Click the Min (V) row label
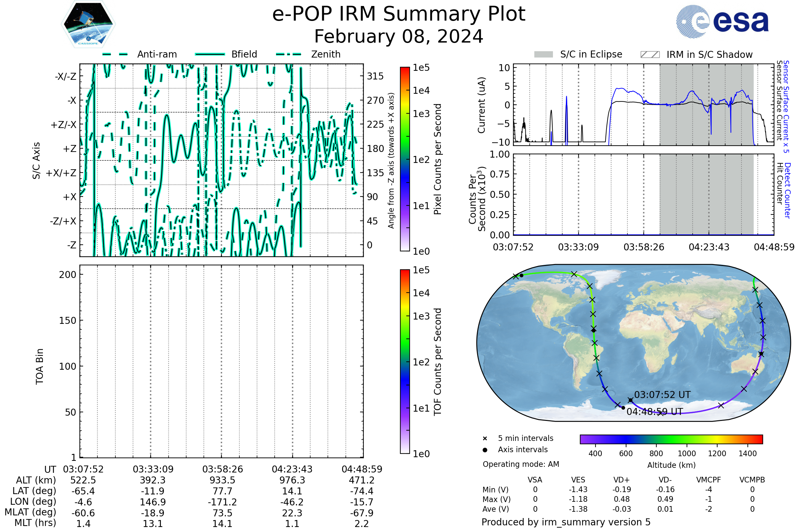Image resolution: width=798 pixels, height=532 pixels. click(x=495, y=490)
